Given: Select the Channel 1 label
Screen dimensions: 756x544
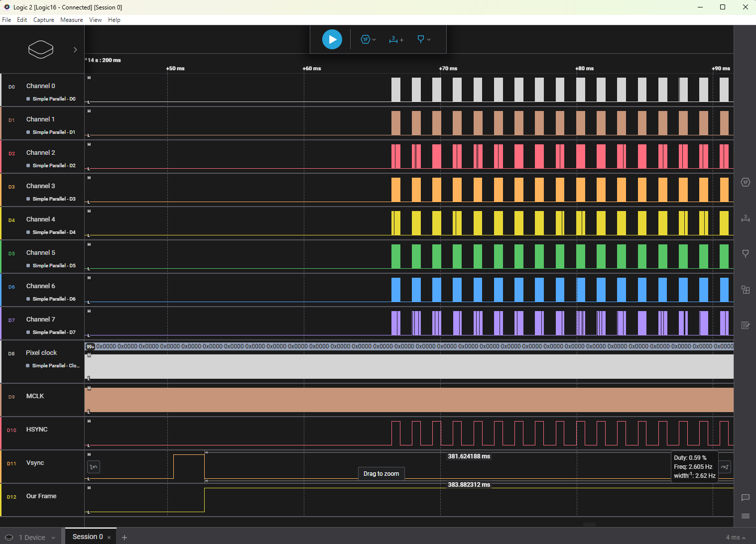Looking at the screenshot, I should coord(40,119).
